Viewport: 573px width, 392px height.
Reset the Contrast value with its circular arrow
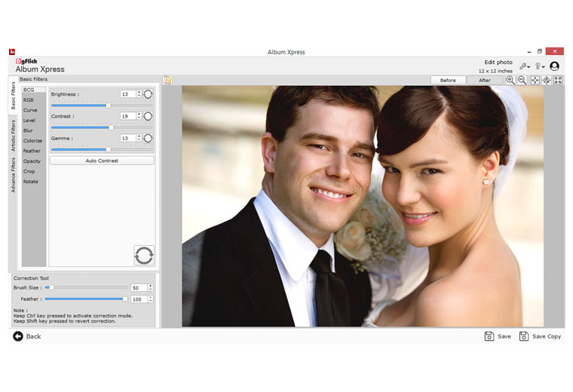coord(148,116)
